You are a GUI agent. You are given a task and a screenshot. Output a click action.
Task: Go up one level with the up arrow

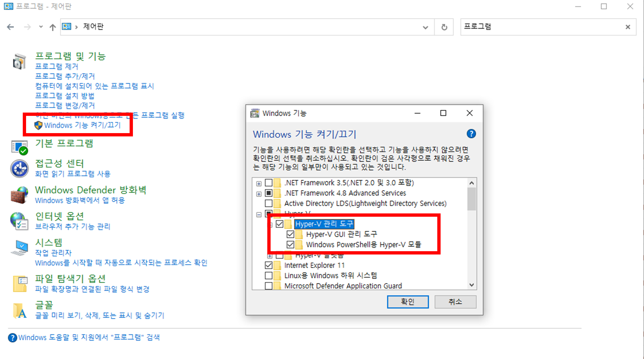click(x=53, y=27)
